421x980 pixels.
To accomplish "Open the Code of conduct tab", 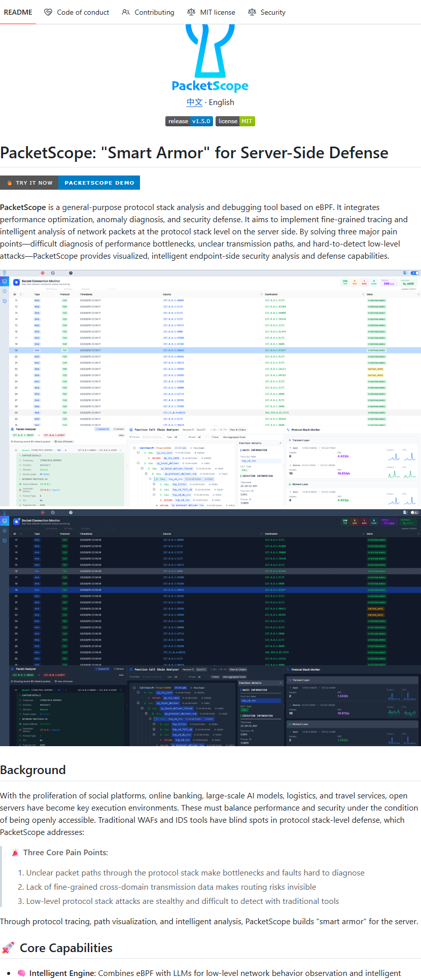I will click(77, 12).
